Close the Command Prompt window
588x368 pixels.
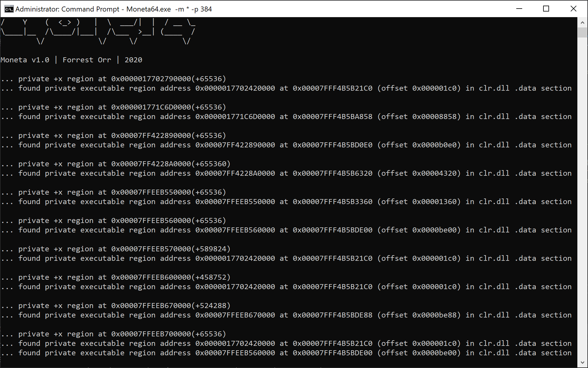[x=573, y=9]
